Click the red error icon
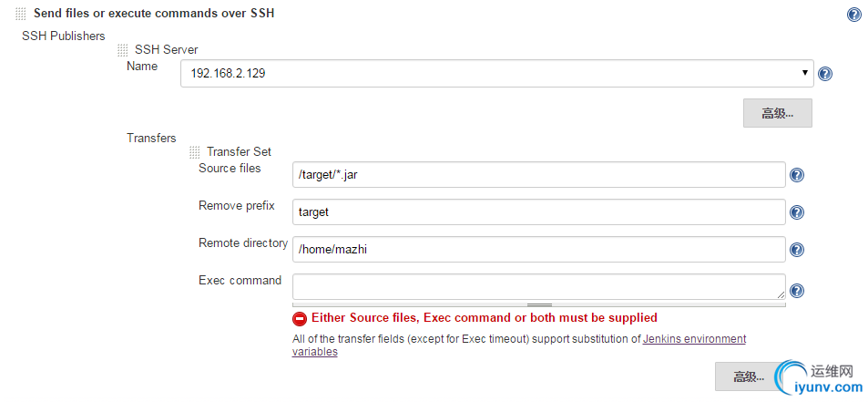This screenshot has height=402, width=868. point(300,318)
